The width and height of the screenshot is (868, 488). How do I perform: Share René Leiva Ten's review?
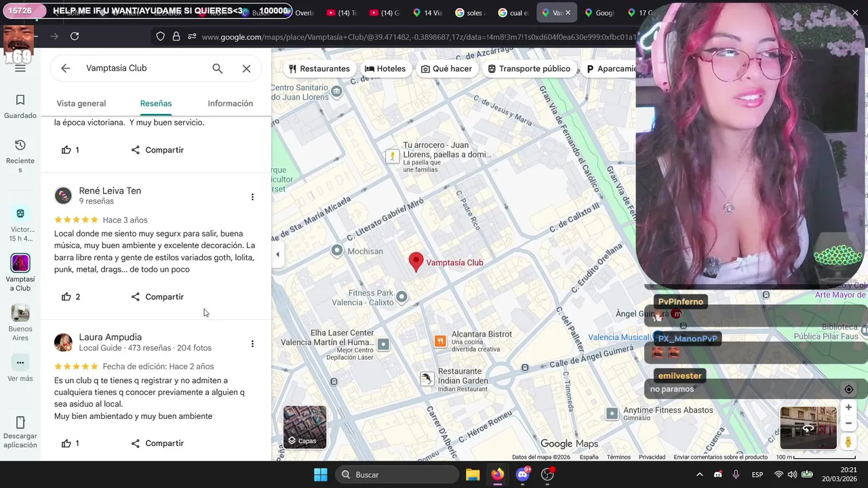157,297
